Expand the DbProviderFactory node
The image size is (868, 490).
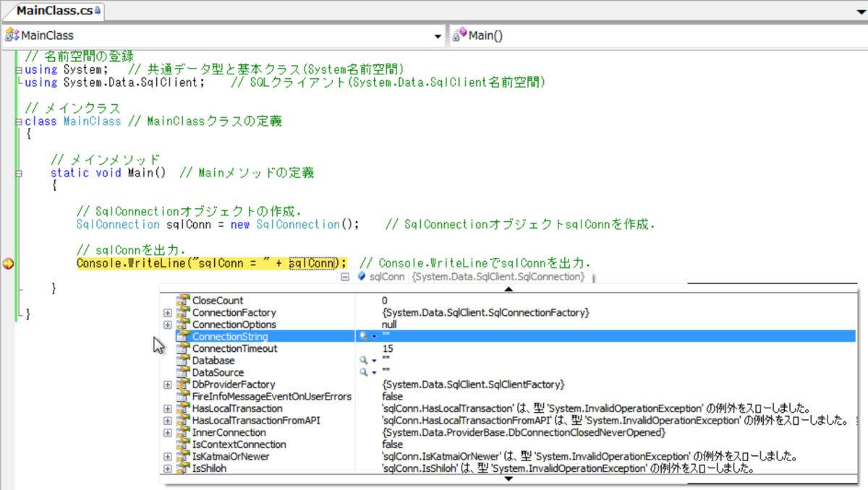pyautogui.click(x=168, y=384)
